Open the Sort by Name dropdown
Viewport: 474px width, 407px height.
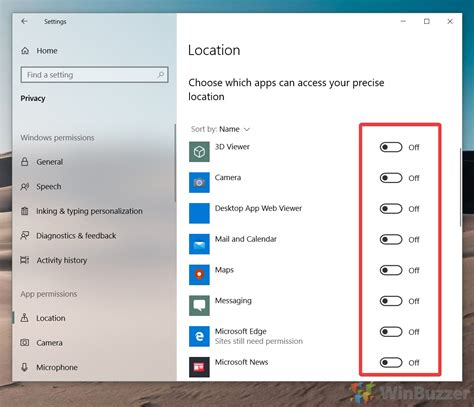220,129
